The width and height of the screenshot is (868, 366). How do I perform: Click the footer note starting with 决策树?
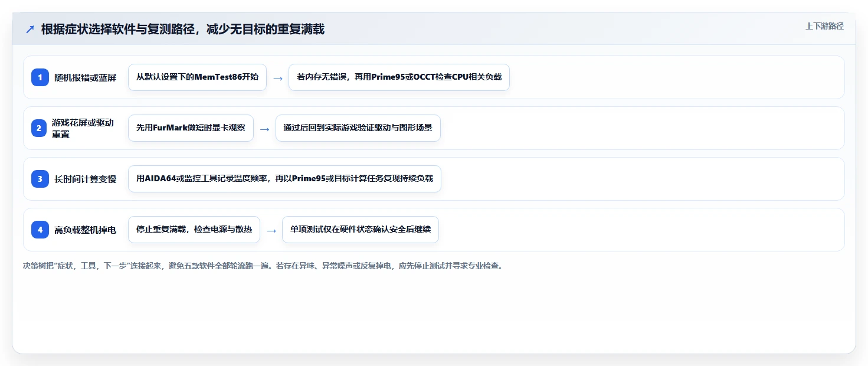pyautogui.click(x=263, y=266)
